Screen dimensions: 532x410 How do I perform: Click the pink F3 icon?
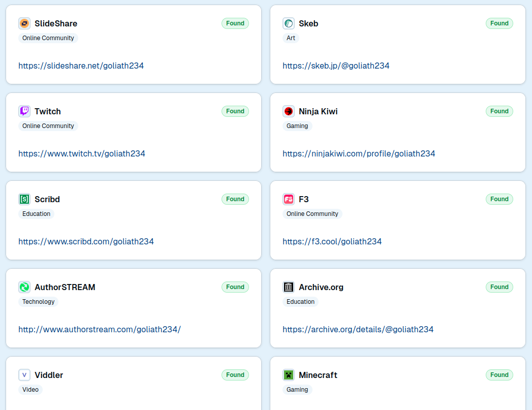[289, 199]
